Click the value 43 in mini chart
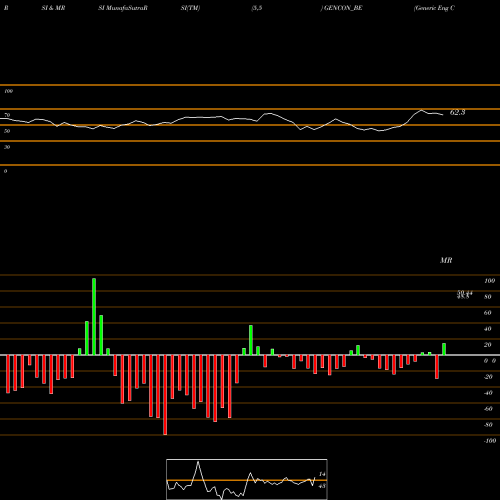Image resolution: width=500 pixels, height=500 pixels. 322,486
